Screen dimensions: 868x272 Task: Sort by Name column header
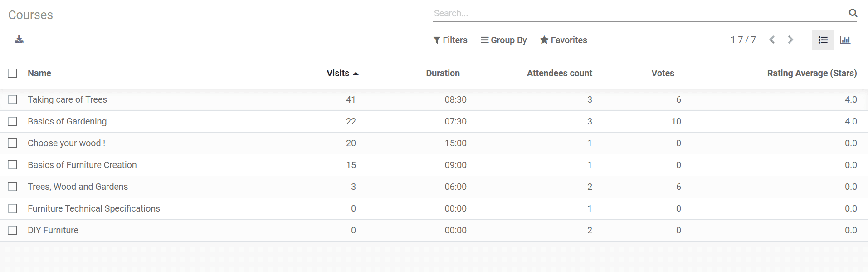tap(39, 73)
